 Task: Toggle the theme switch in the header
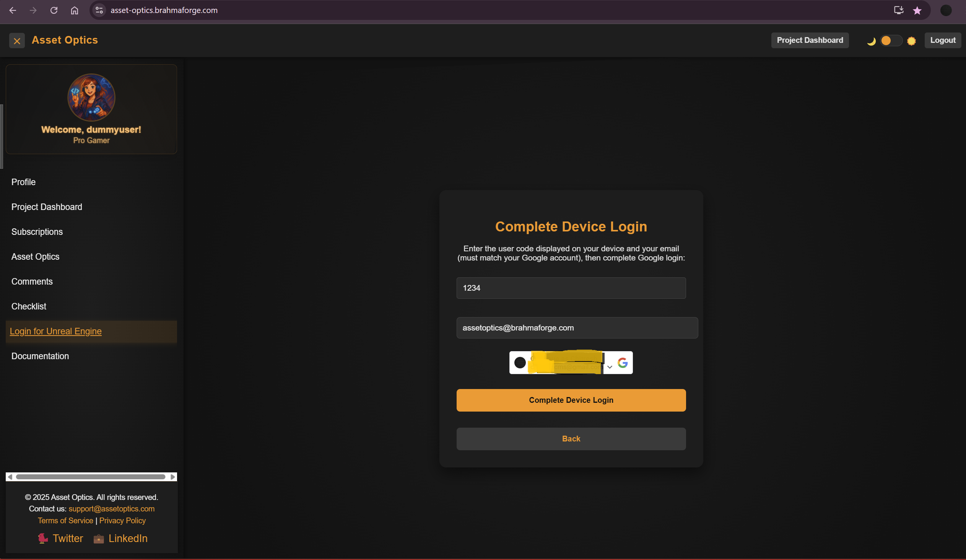pos(891,41)
